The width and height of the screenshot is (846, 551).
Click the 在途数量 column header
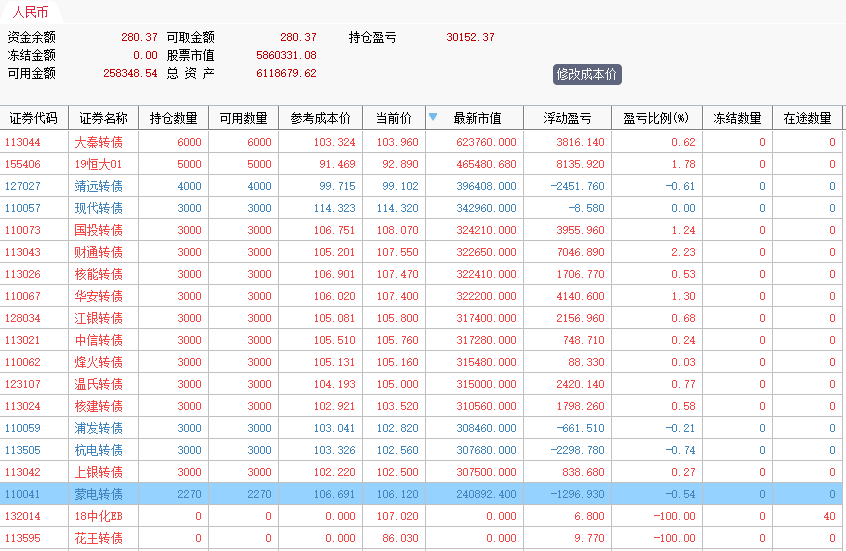[x=807, y=118]
